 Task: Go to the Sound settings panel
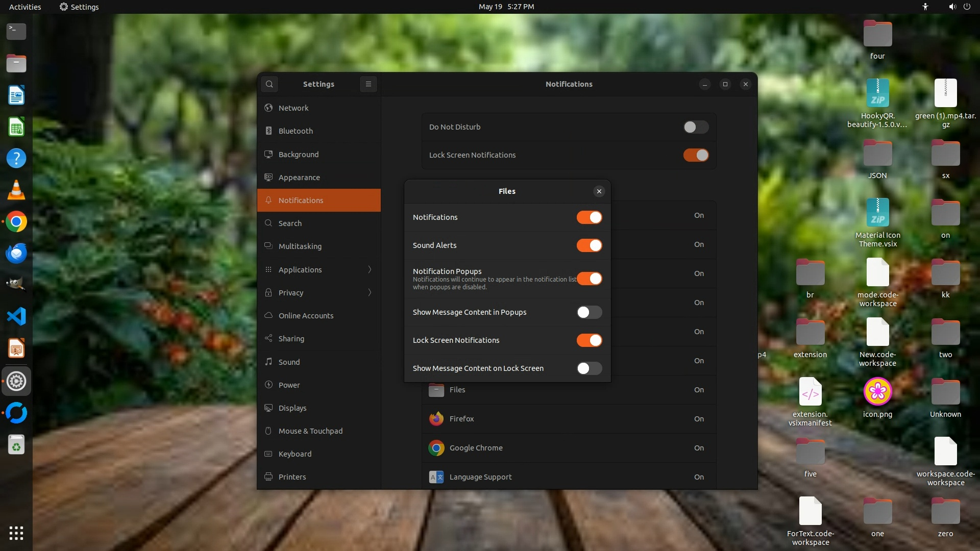[x=289, y=362]
